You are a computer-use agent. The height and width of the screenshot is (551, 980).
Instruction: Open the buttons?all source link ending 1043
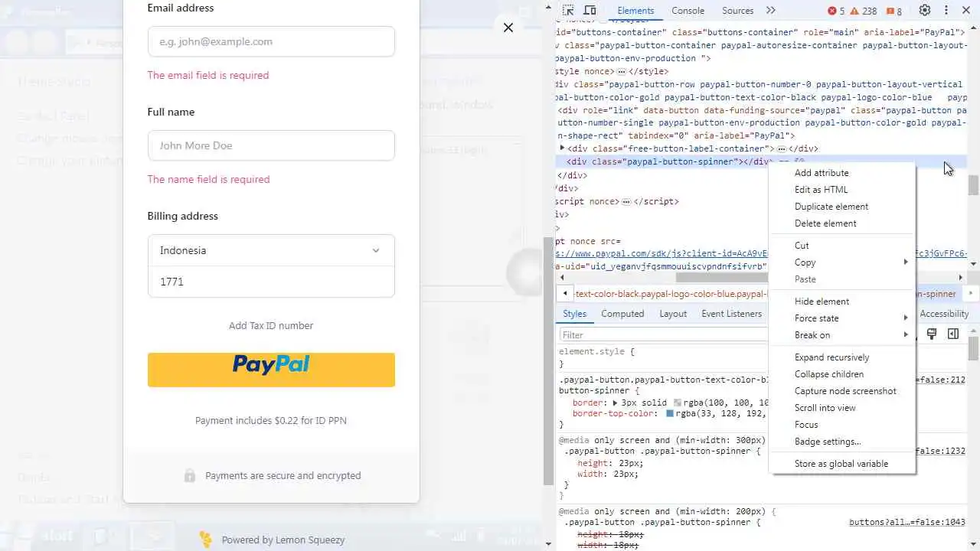point(907,522)
